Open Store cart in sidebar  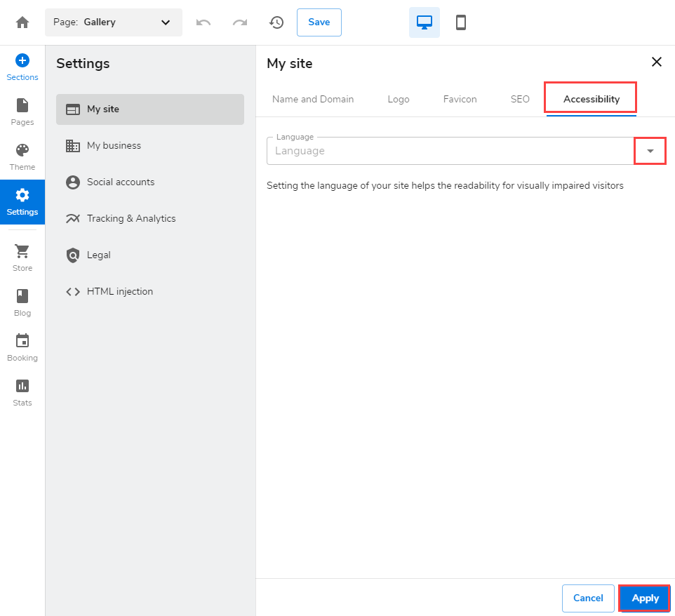22,258
